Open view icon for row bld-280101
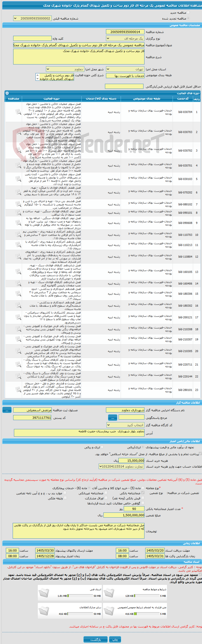Screen dimensions: 202x644 18,390
